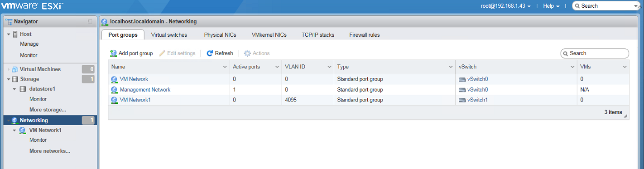644x169 pixels.
Task: Collapse the Host tree node
Action: (x=9, y=34)
